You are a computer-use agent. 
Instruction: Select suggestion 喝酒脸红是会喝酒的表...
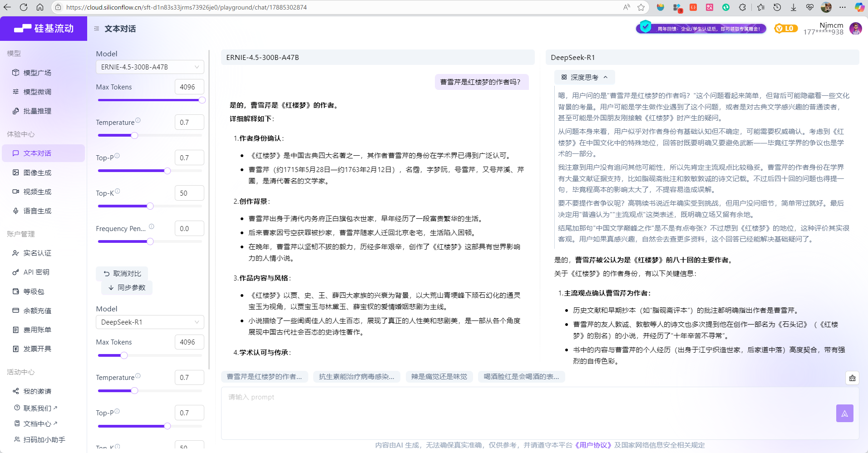[x=521, y=376]
